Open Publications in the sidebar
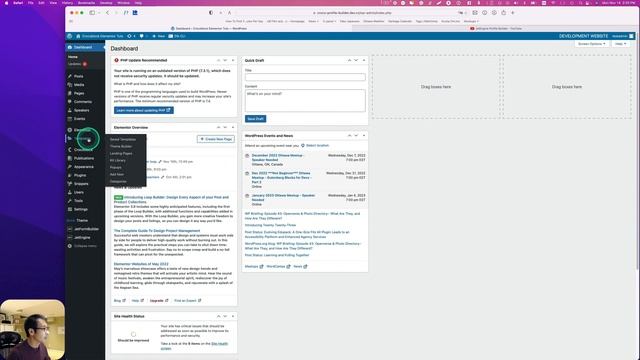Screen dimensions: 640x360 (x=84, y=158)
